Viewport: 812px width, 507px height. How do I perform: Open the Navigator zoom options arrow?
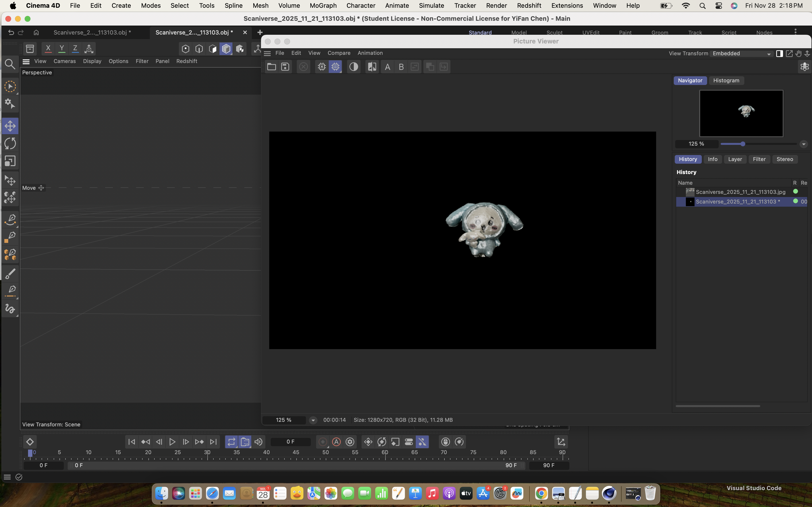coord(803,144)
